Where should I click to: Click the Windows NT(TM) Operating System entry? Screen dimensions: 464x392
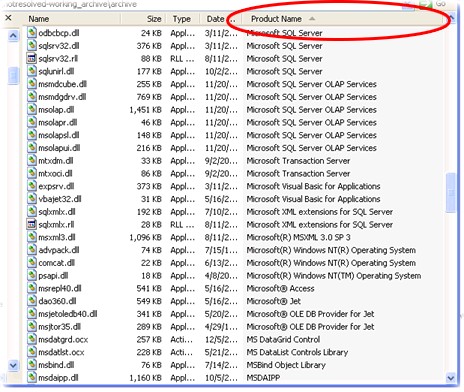coord(334,276)
